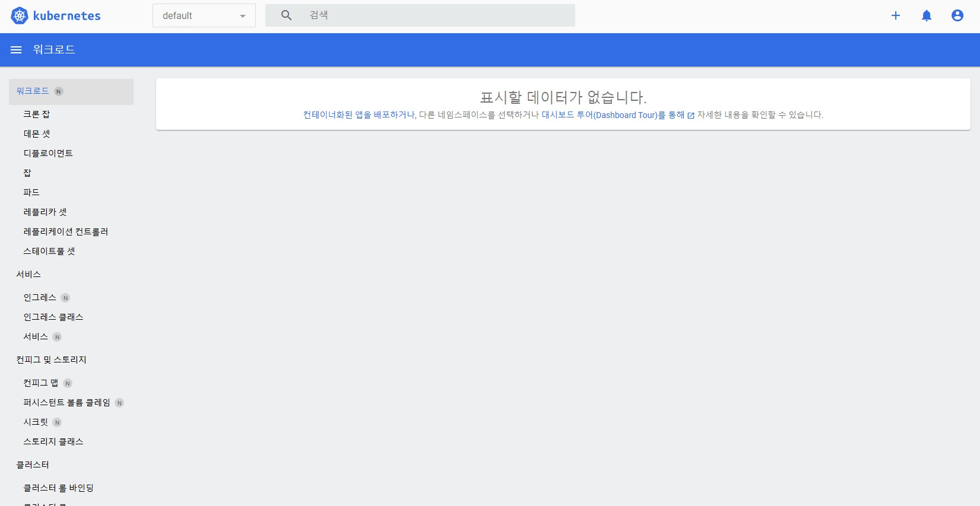Open 인그레스 클래스 in sidebar

[53, 317]
